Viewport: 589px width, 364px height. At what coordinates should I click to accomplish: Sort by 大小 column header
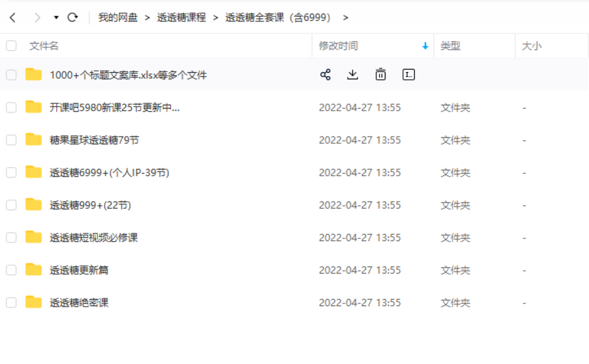[x=532, y=46]
